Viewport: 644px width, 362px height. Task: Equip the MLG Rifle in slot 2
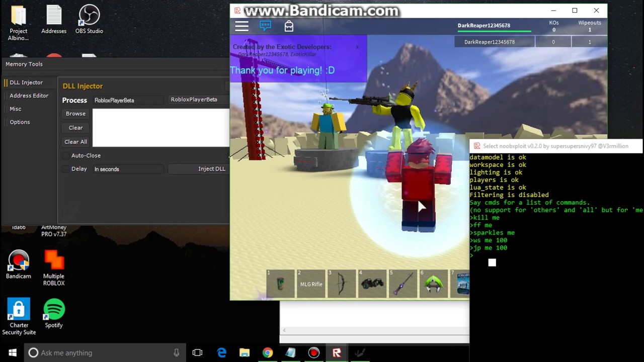coord(311,284)
